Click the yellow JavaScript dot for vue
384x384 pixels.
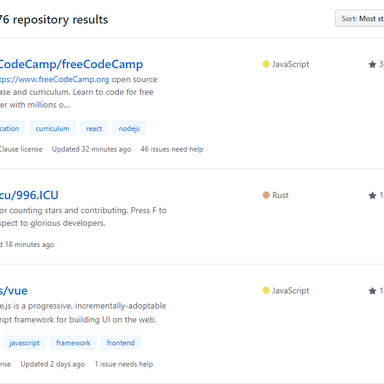266,291
